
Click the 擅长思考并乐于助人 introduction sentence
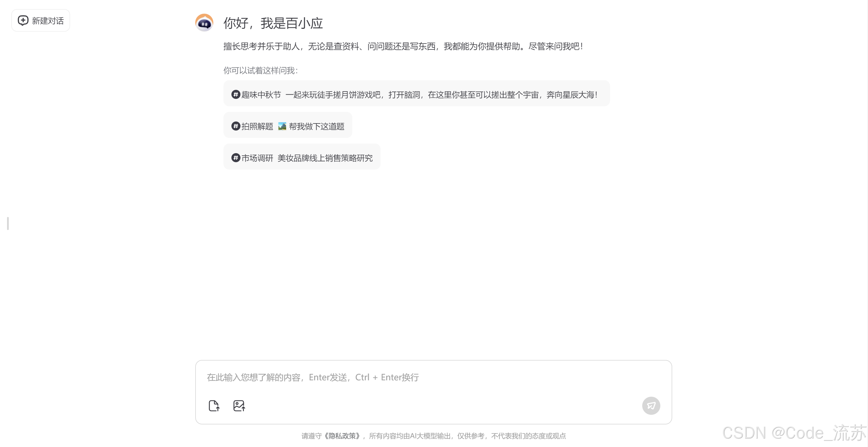pyautogui.click(x=403, y=47)
